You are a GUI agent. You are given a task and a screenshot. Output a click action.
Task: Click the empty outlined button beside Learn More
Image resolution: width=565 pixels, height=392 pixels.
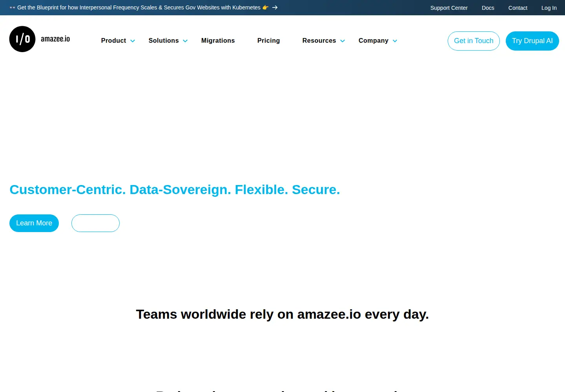[x=95, y=223]
